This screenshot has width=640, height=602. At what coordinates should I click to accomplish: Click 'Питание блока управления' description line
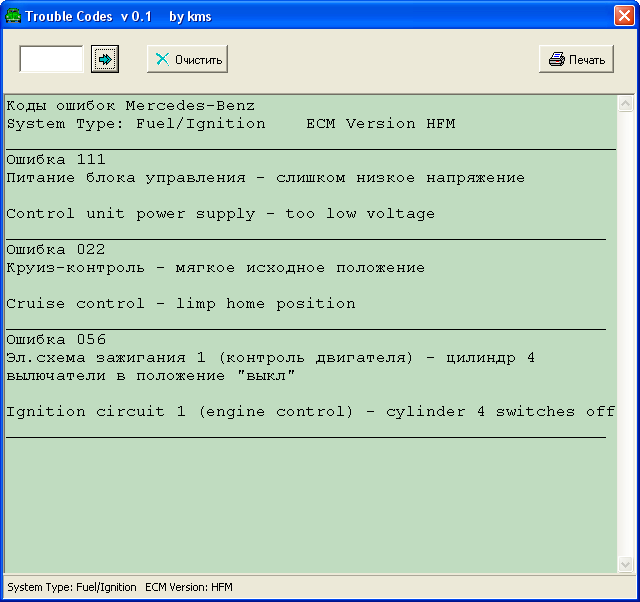pyautogui.click(x=265, y=178)
